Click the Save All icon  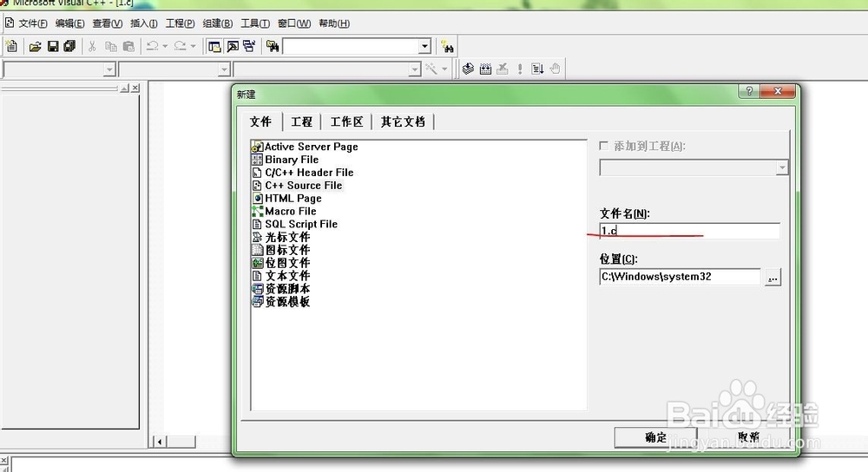point(69,47)
